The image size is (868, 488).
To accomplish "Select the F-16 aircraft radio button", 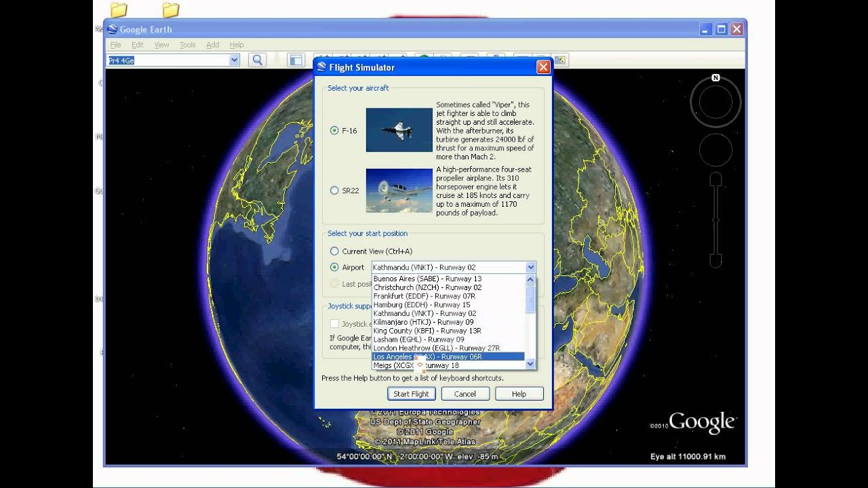I will pos(334,130).
